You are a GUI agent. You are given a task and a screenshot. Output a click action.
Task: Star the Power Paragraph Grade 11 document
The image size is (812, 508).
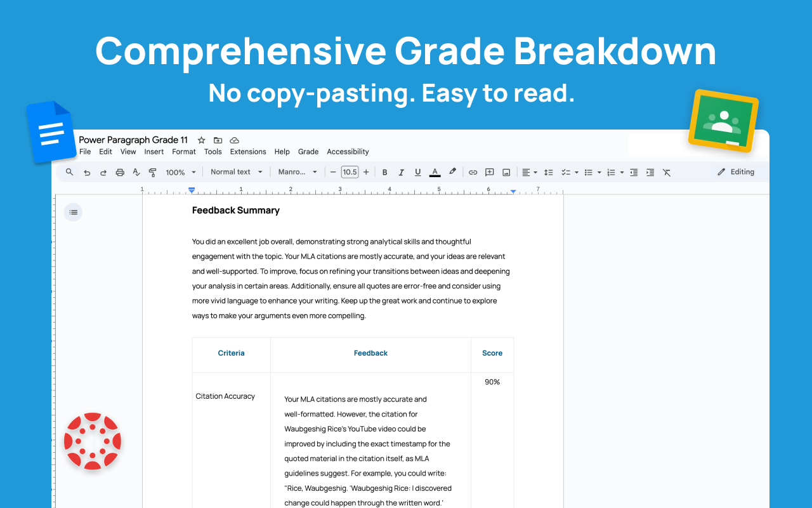pos(202,140)
